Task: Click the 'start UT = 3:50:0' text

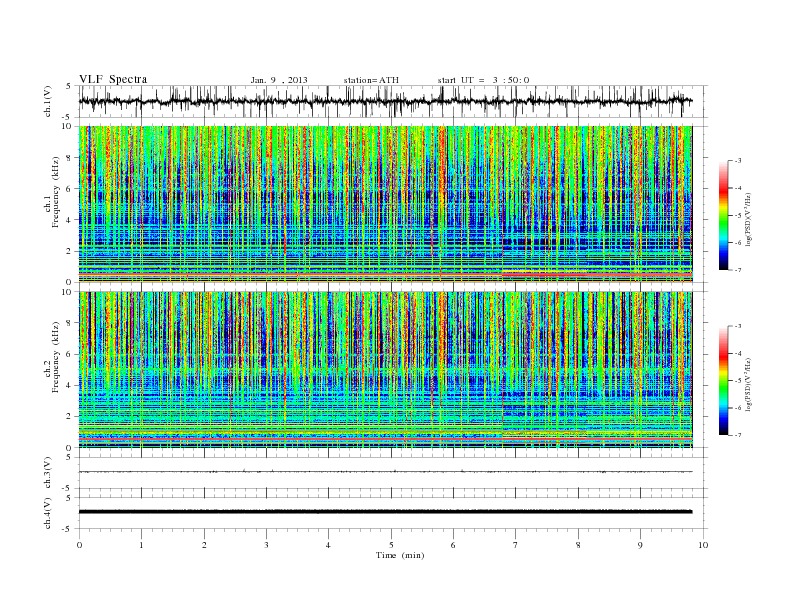Action: (x=483, y=80)
